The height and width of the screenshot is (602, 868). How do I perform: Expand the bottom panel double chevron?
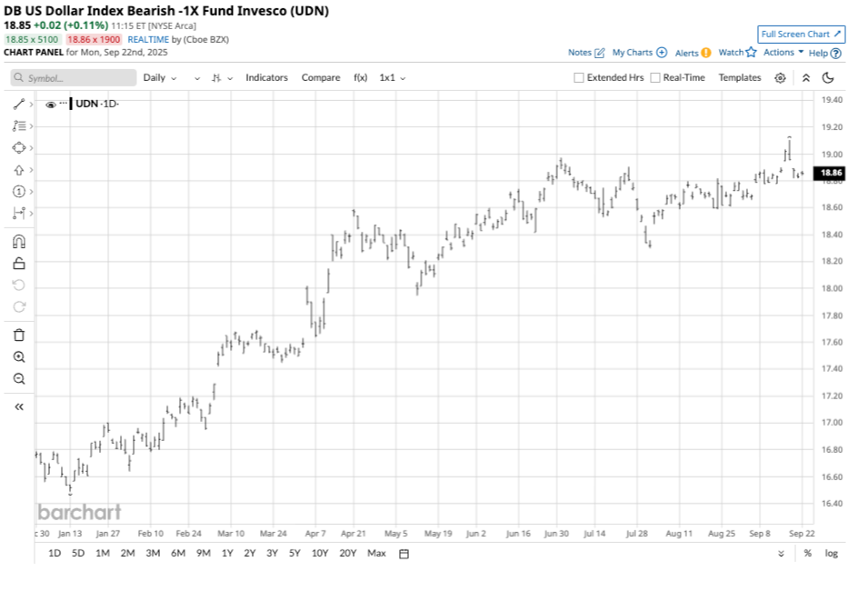tap(781, 554)
